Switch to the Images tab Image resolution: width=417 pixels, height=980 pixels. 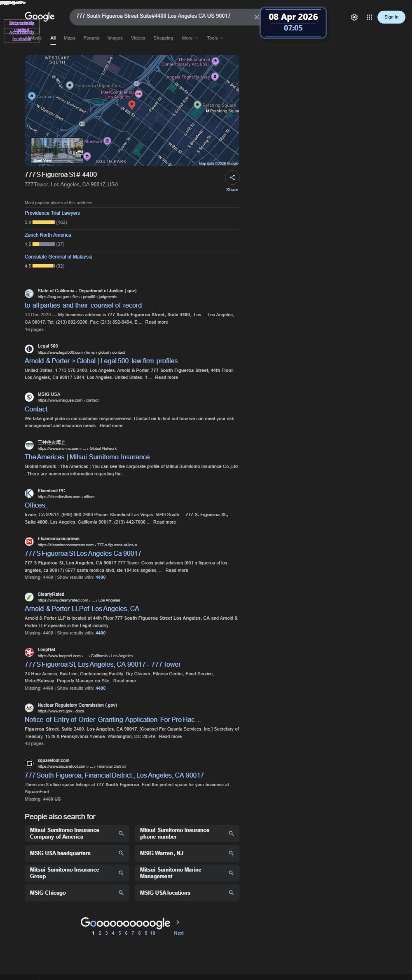pyautogui.click(x=115, y=38)
